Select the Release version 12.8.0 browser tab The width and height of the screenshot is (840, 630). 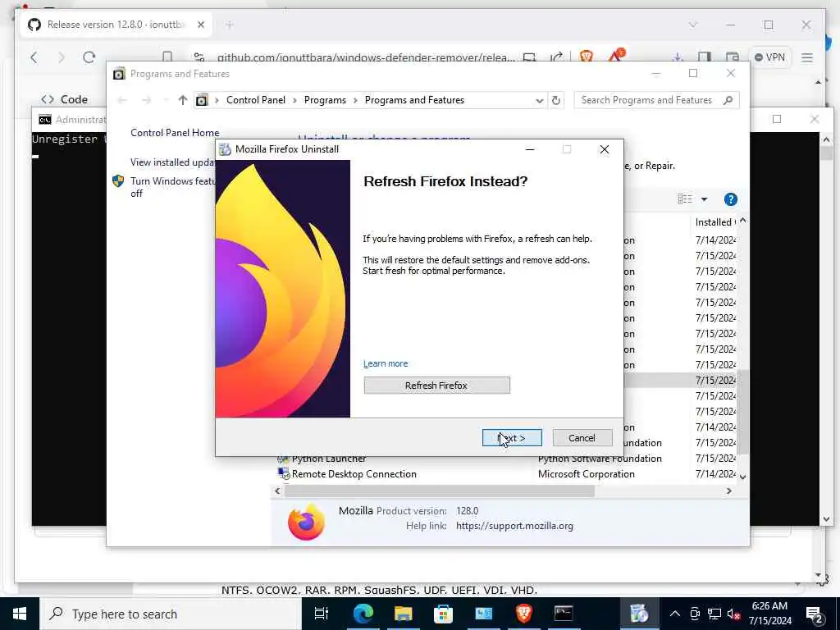(x=116, y=25)
